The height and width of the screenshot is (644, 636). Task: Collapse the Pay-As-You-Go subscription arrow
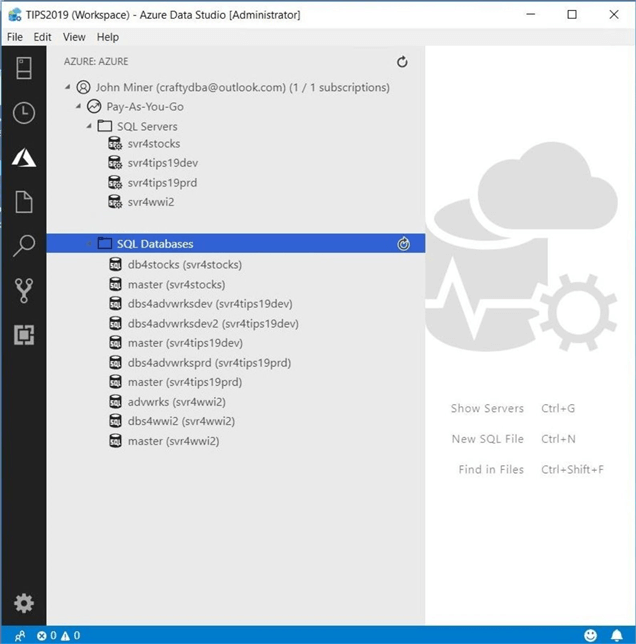click(x=78, y=106)
